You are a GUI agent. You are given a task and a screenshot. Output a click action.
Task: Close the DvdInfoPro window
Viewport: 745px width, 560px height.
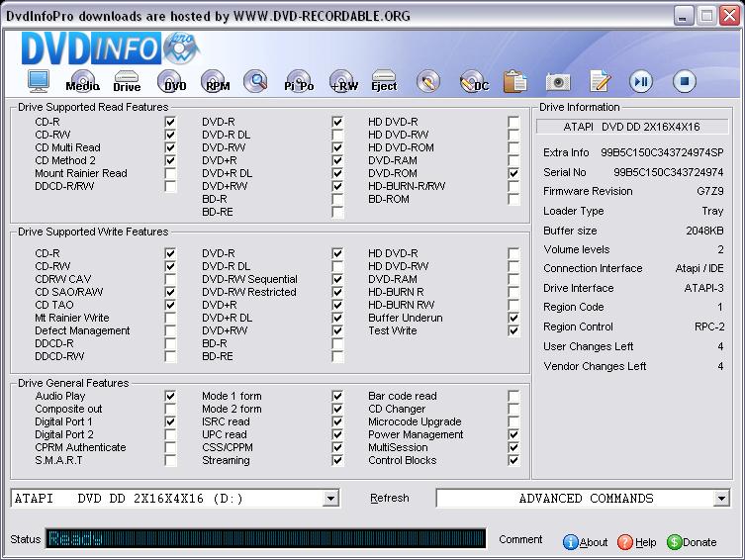pyautogui.click(x=729, y=16)
